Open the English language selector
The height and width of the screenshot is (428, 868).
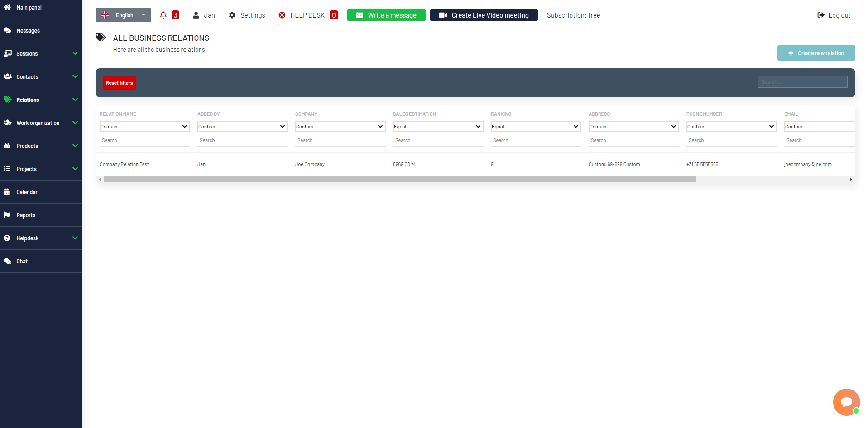(x=123, y=14)
